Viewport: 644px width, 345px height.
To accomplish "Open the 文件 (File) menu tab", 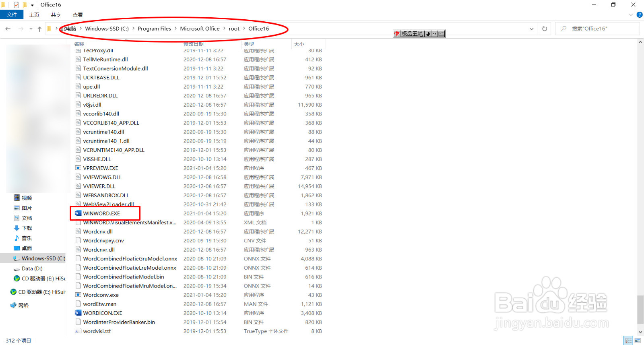I will (12, 14).
